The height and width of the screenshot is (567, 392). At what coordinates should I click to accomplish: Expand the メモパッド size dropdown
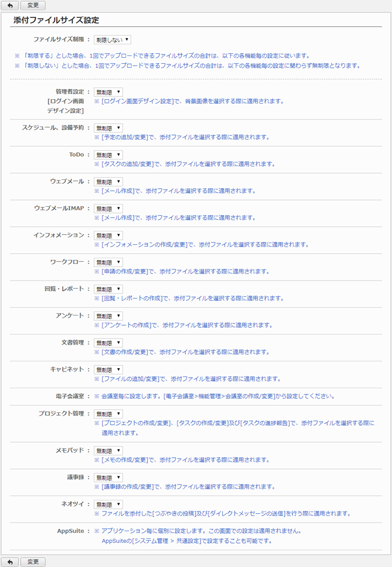(108, 451)
